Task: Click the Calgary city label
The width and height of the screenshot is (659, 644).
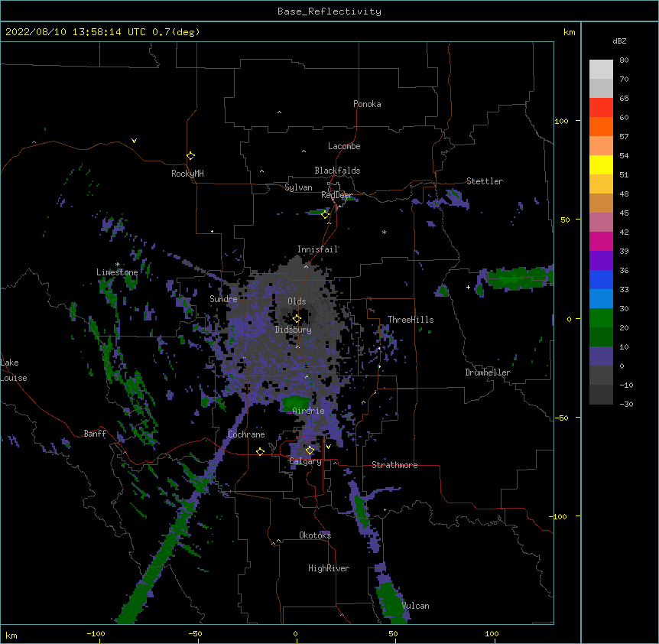Action: tap(305, 461)
